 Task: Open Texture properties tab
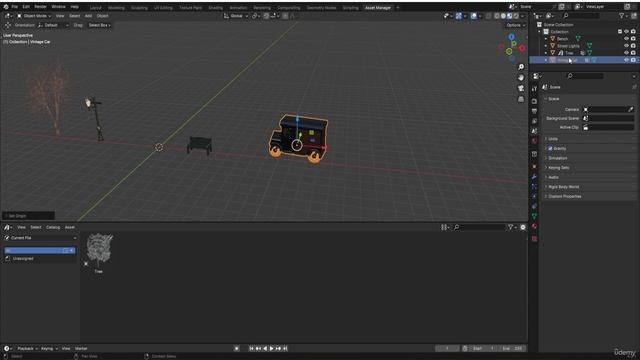click(x=534, y=239)
